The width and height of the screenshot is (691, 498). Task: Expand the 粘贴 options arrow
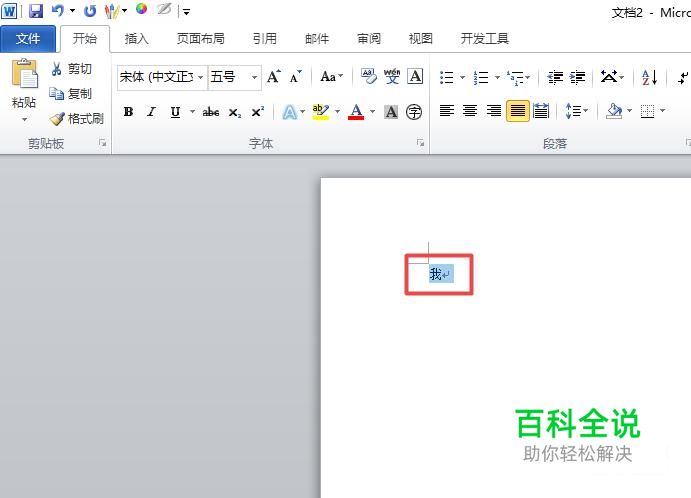click(25, 119)
